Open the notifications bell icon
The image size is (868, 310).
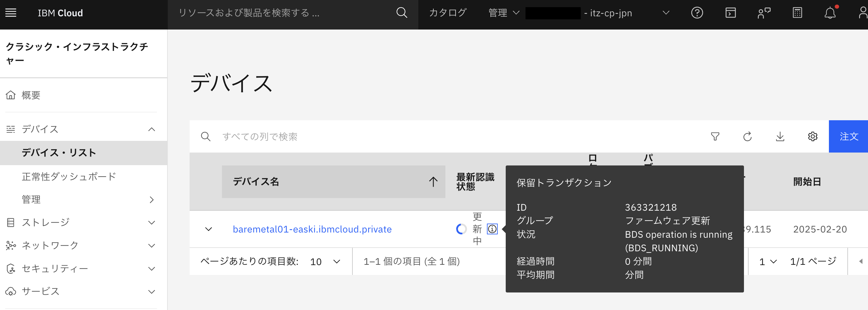(x=830, y=13)
